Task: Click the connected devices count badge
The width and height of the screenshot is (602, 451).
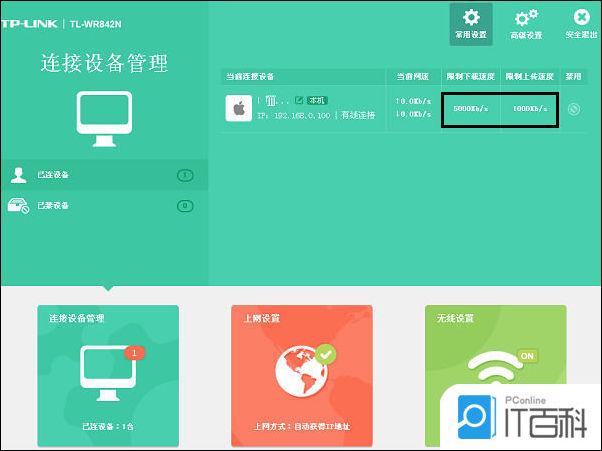Action: pyautogui.click(x=185, y=175)
